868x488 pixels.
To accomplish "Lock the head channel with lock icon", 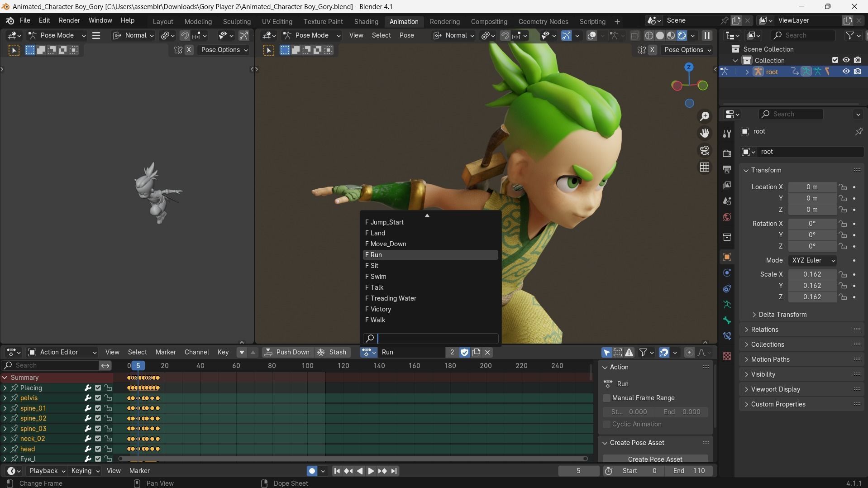I will 108,449.
